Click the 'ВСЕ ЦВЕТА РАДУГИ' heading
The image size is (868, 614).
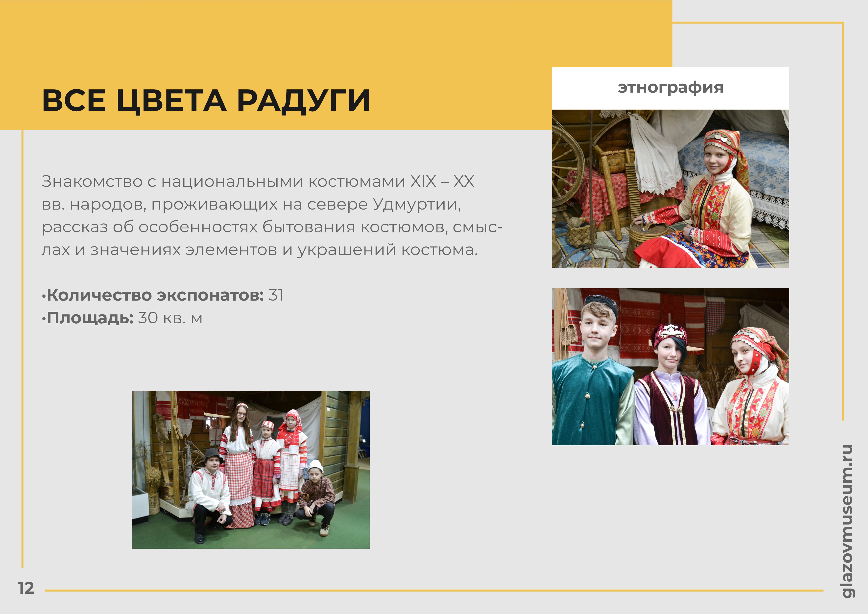[x=206, y=101]
